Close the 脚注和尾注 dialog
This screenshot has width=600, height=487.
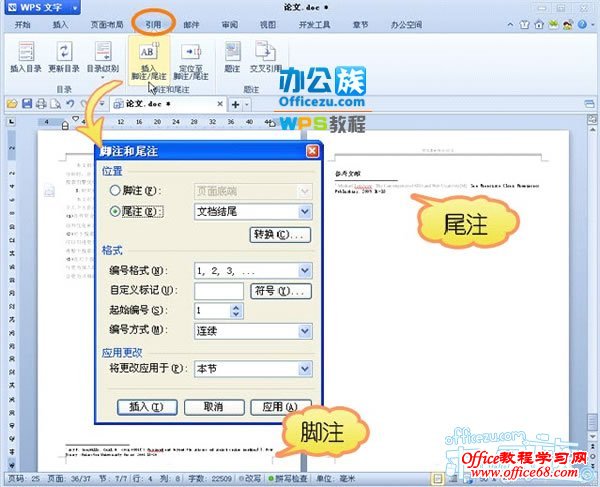[312, 151]
